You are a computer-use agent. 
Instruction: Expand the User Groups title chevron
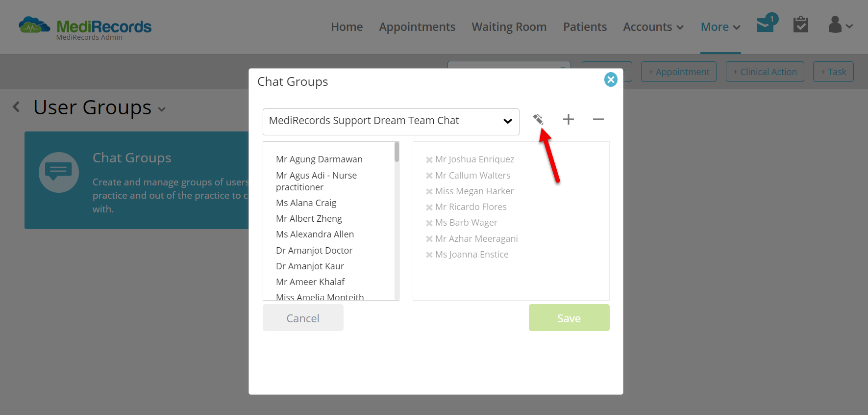click(162, 110)
